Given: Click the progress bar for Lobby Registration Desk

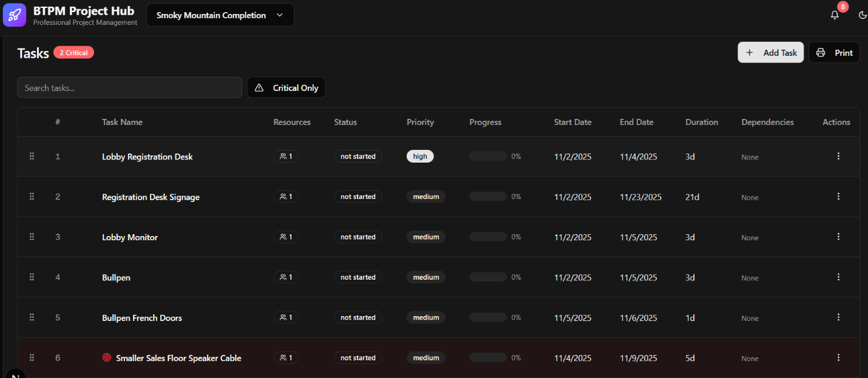Looking at the screenshot, I should pos(488,157).
